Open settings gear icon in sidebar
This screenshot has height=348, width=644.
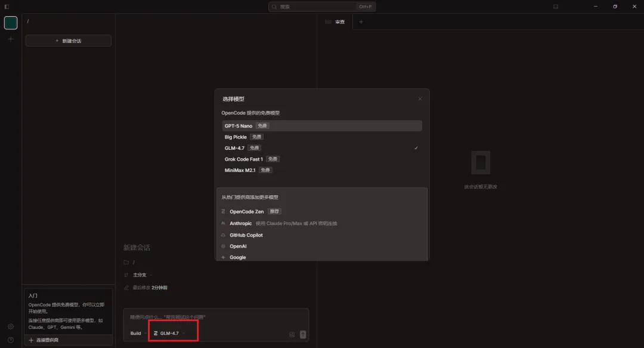pos(11,327)
